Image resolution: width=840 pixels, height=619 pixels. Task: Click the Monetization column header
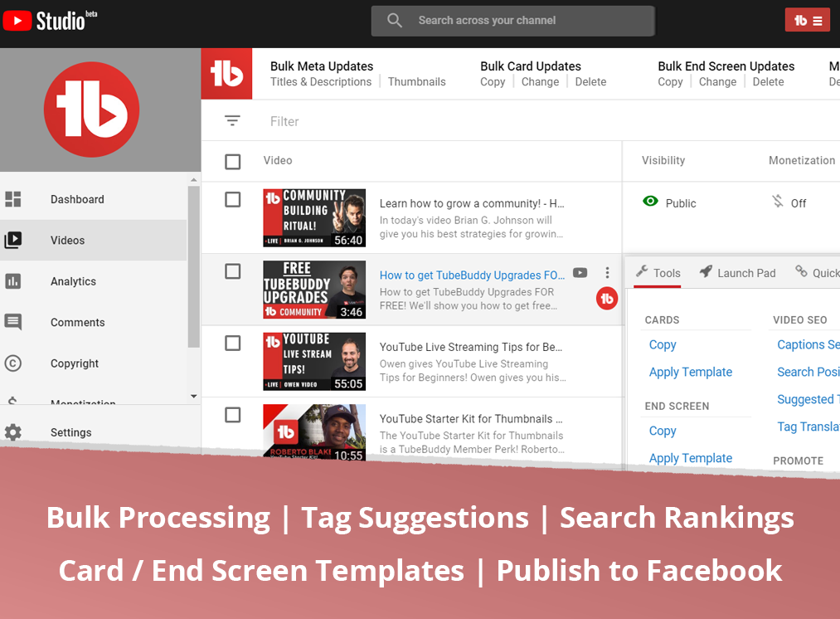(x=801, y=160)
